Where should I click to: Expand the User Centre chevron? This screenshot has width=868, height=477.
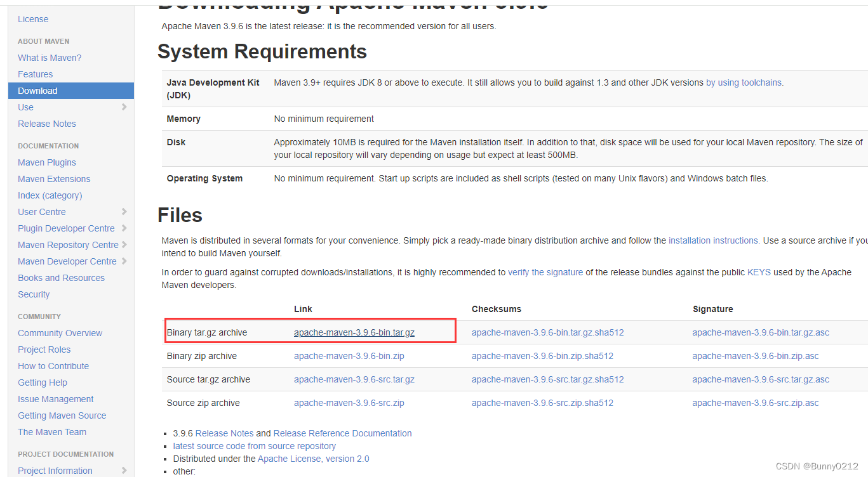tap(124, 212)
